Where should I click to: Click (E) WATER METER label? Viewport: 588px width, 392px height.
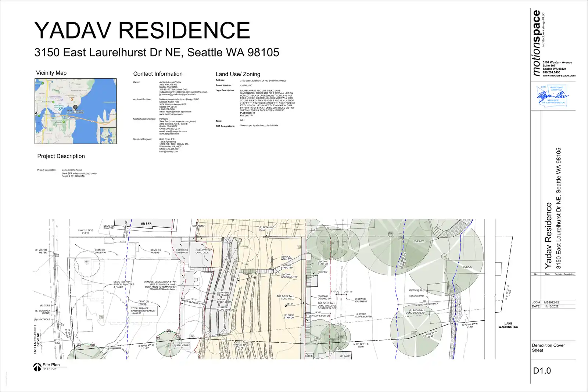41,251
